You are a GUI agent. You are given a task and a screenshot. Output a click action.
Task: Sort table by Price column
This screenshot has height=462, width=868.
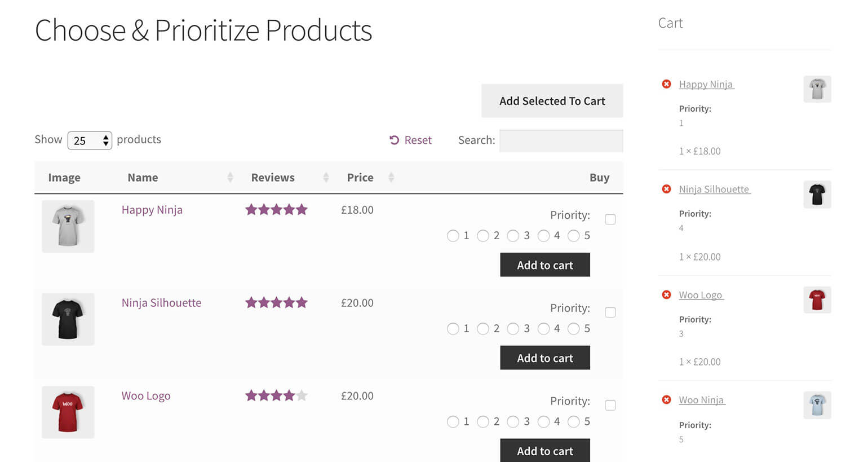[360, 178]
